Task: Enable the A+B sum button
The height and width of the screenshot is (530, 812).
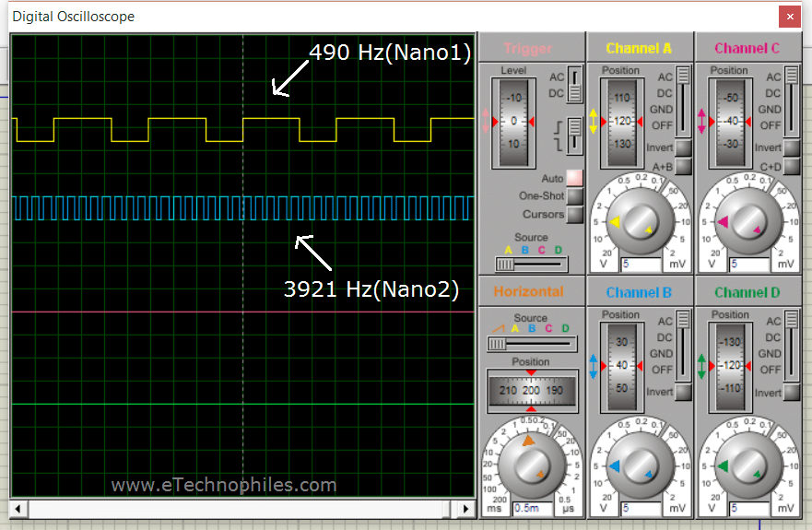Action: pyautogui.click(x=684, y=166)
